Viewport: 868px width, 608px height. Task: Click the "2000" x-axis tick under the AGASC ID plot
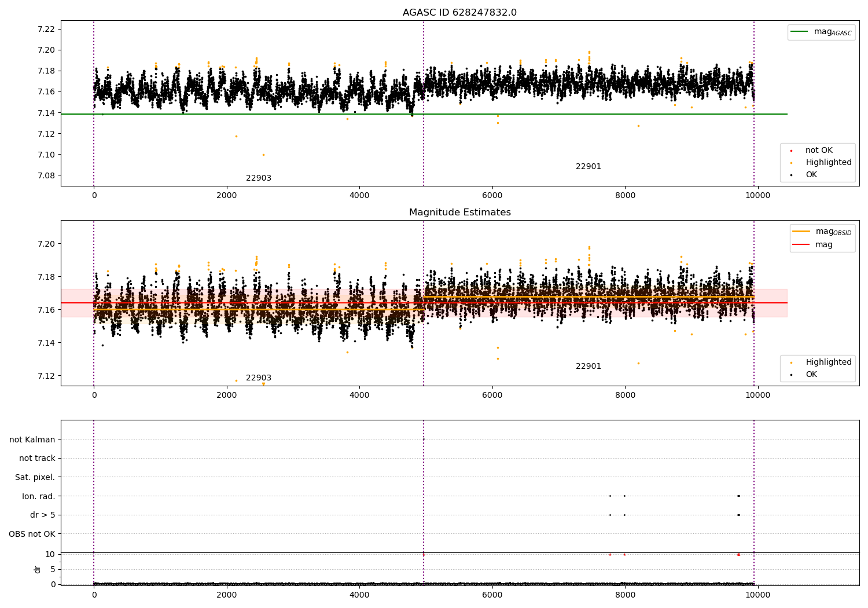click(x=227, y=196)
